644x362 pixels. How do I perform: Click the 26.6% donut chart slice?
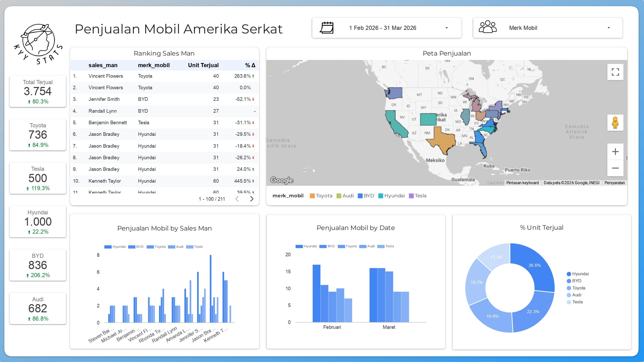point(535,265)
